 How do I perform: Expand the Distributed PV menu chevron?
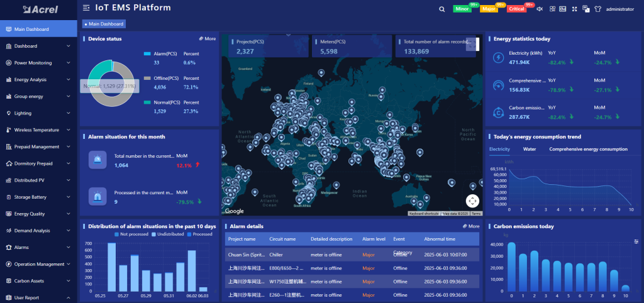pos(68,180)
